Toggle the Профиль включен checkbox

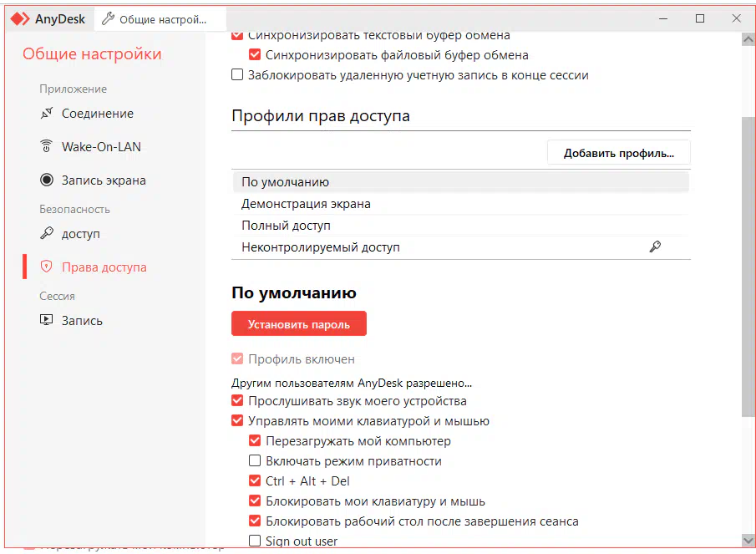point(237,358)
